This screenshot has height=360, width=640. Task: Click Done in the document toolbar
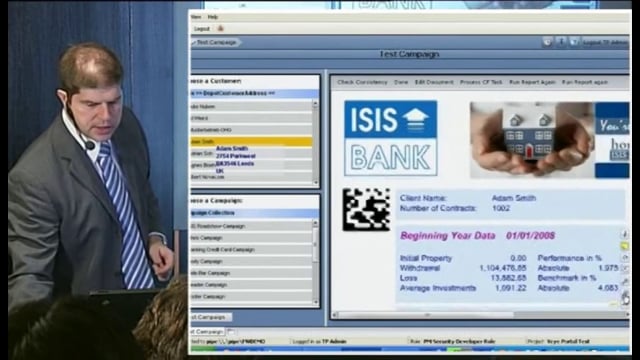pos(401,82)
